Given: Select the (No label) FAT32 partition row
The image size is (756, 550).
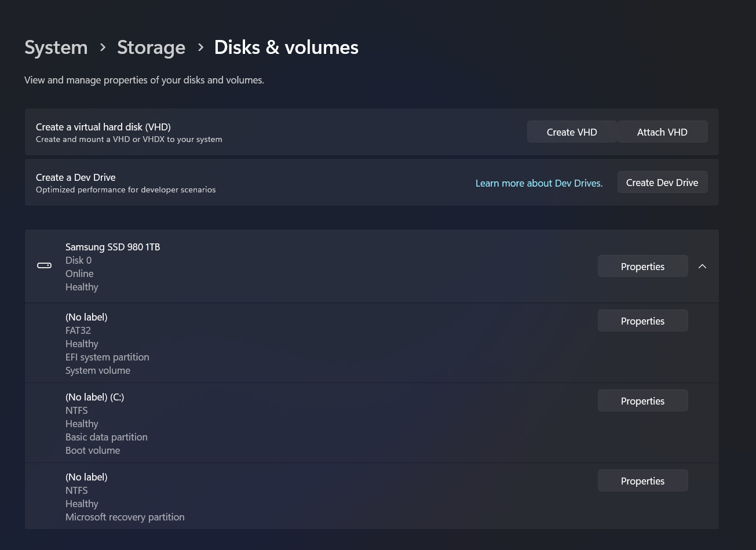Looking at the screenshot, I should click(290, 343).
